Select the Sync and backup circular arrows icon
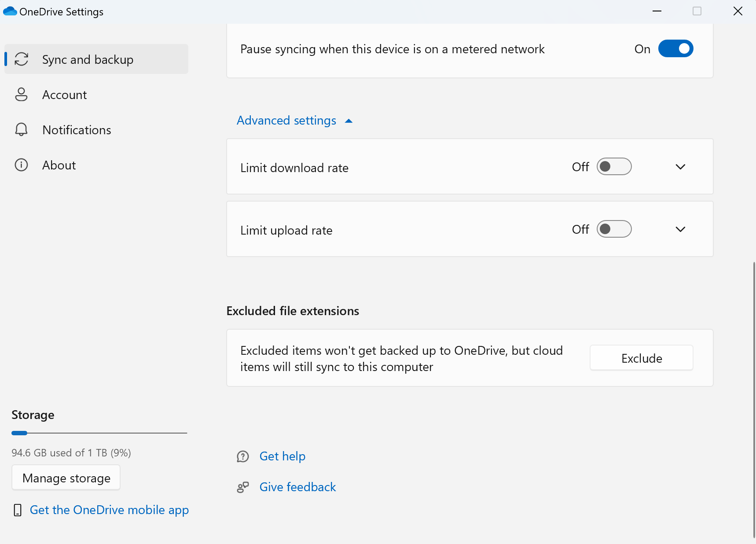The width and height of the screenshot is (756, 544). (22, 59)
